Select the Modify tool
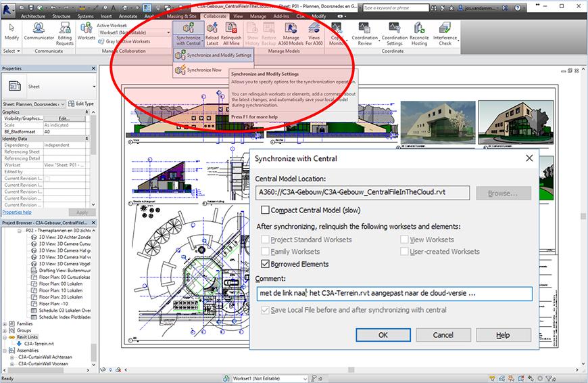Image resolution: width=588 pixels, height=383 pixels. (x=11, y=32)
